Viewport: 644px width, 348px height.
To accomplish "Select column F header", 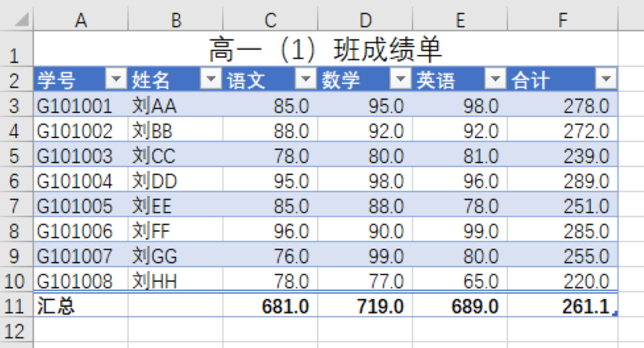I will [562, 19].
